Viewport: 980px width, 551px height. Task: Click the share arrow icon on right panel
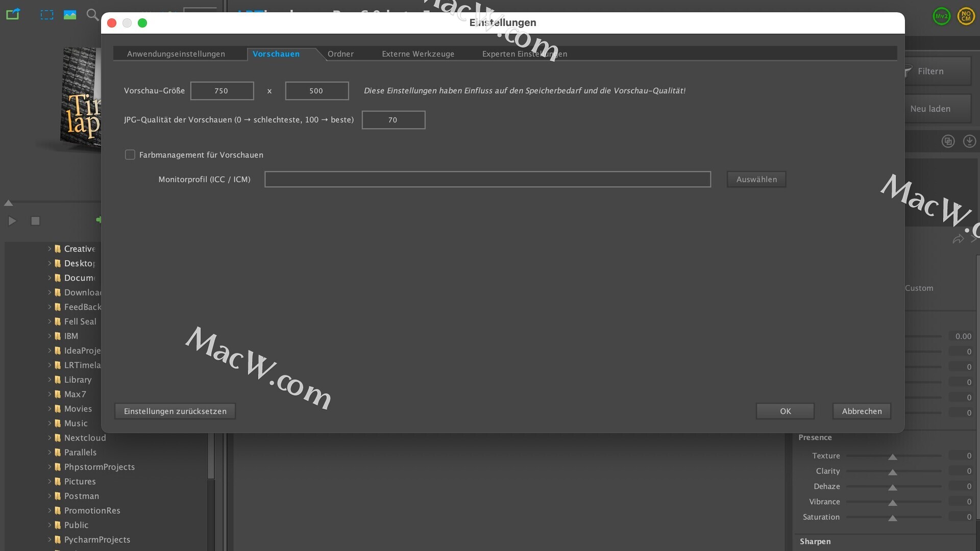(958, 239)
